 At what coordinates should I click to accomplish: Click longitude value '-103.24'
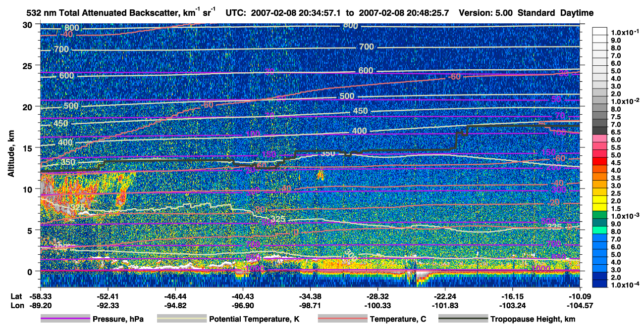point(512,305)
